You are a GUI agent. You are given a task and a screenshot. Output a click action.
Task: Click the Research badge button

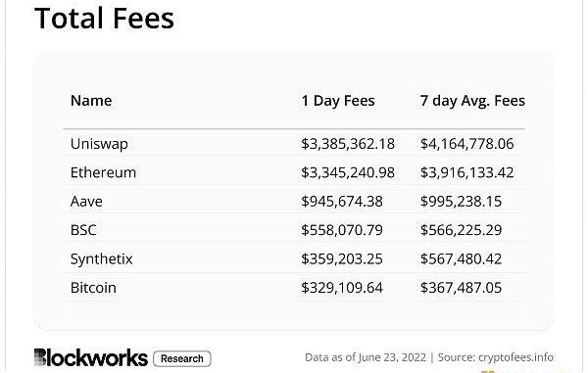(x=182, y=358)
